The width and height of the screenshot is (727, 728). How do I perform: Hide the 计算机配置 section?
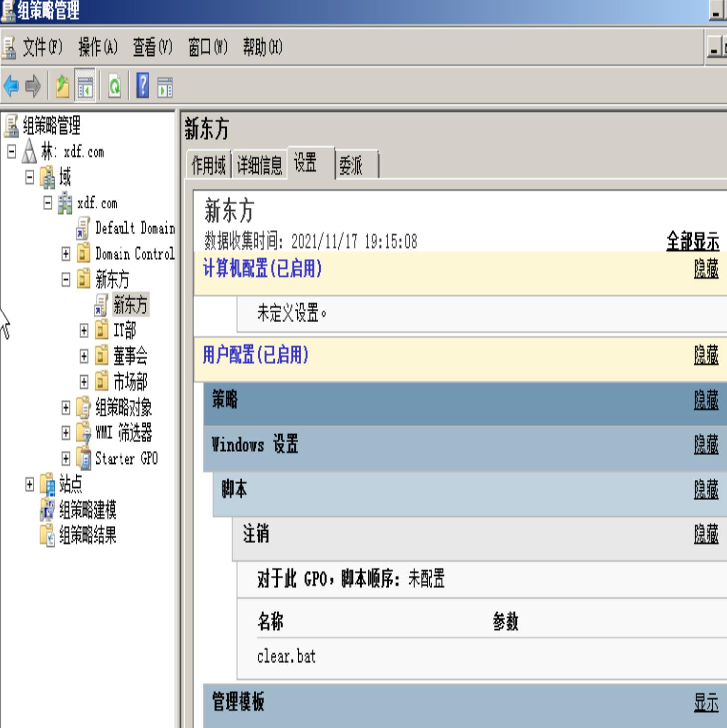(x=706, y=269)
